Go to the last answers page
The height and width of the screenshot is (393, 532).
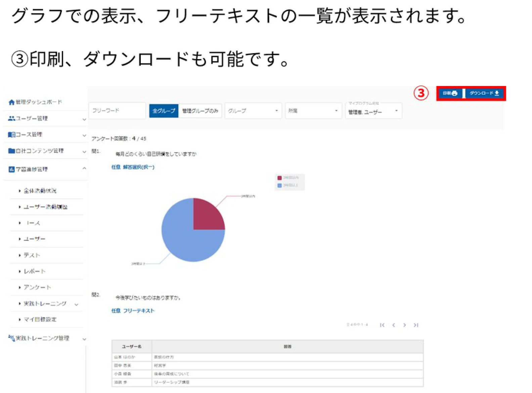pos(416,325)
